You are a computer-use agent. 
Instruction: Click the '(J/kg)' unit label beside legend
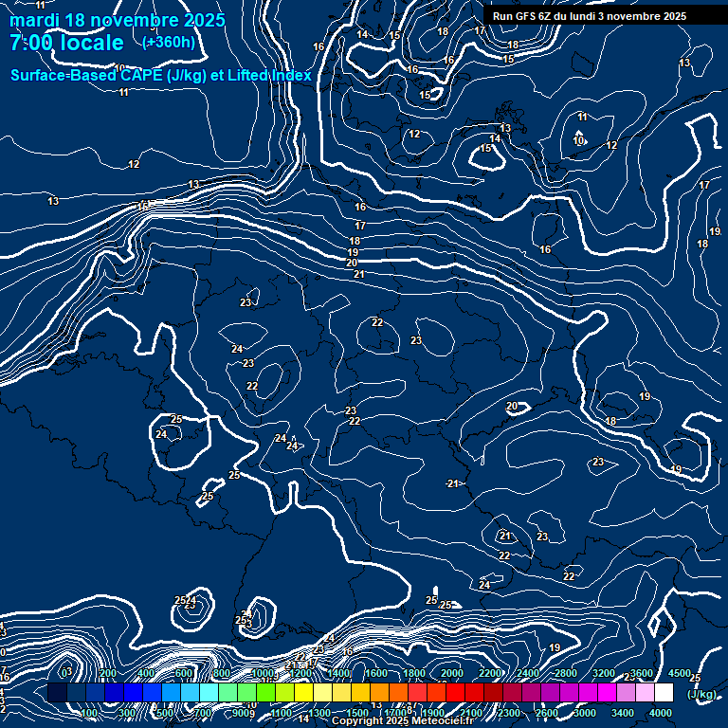pos(701,694)
